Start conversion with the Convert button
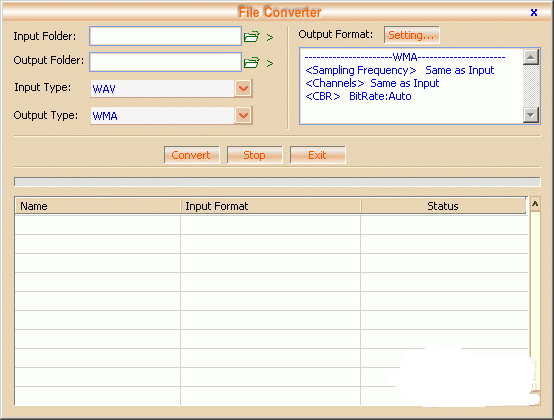 point(191,155)
